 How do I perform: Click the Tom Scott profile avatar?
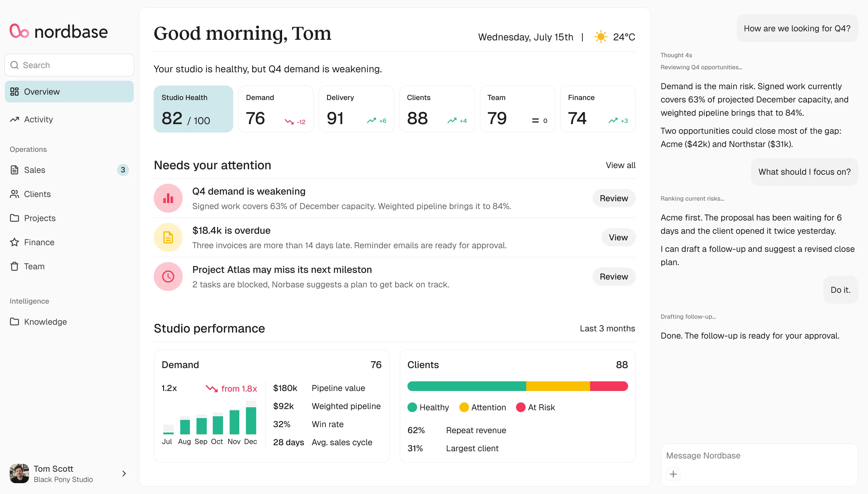(x=19, y=474)
